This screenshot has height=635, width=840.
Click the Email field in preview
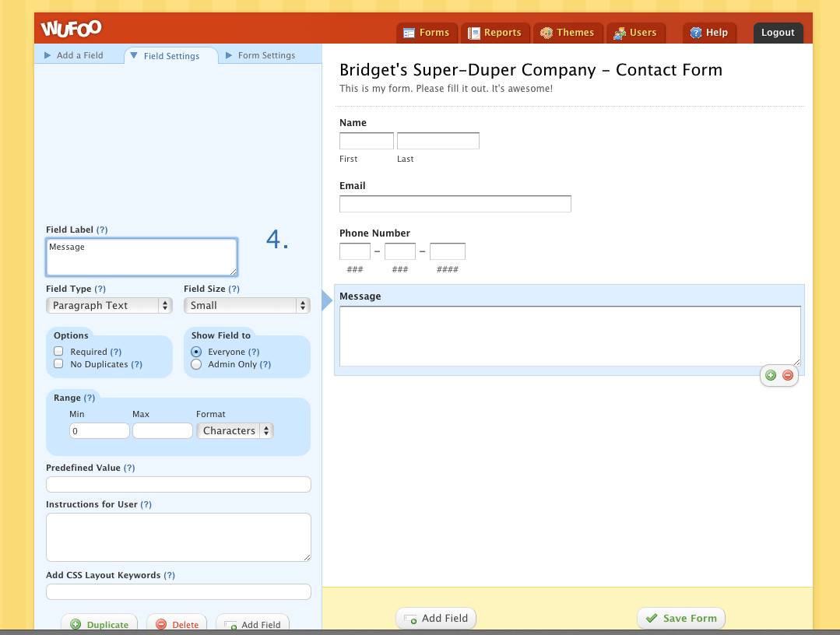point(455,204)
